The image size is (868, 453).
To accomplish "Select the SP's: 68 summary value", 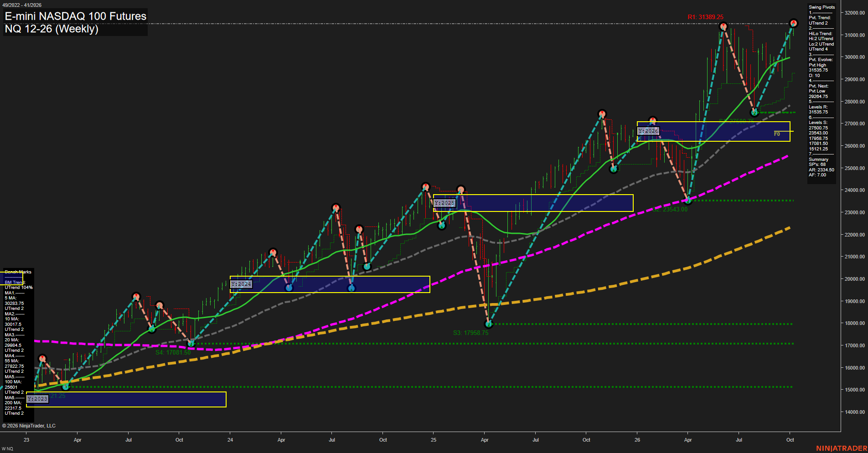I will [x=817, y=165].
